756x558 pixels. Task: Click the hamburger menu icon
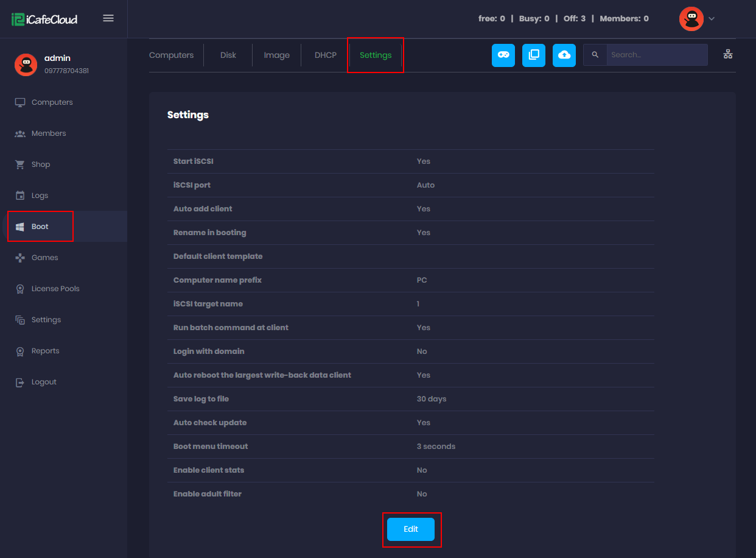[108, 18]
